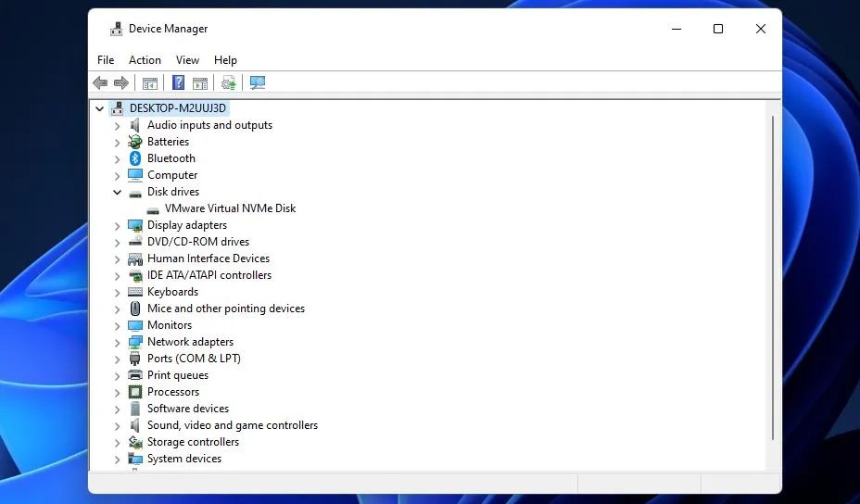The width and height of the screenshot is (860, 504).
Task: Select VMware Virtual NVMe Disk entry
Action: pos(231,208)
